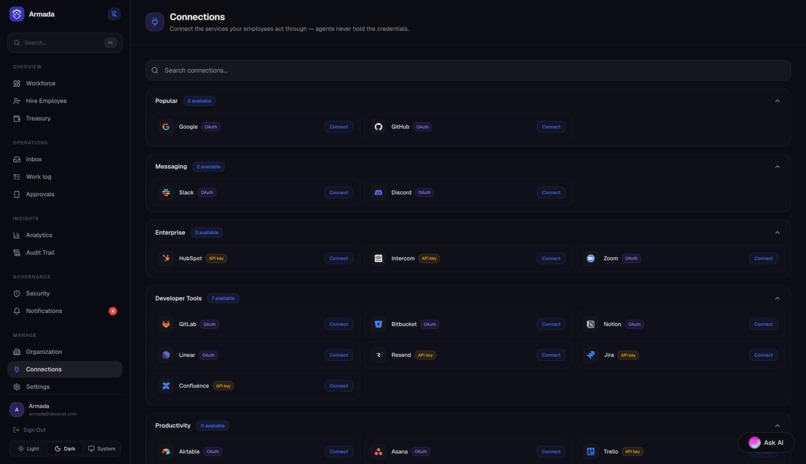Viewport: 806px width, 464px height.
Task: Click the Armada user avatar
Action: point(16,410)
